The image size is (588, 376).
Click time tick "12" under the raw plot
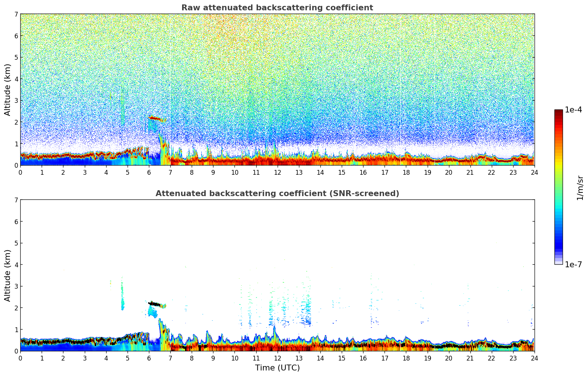tap(277, 172)
